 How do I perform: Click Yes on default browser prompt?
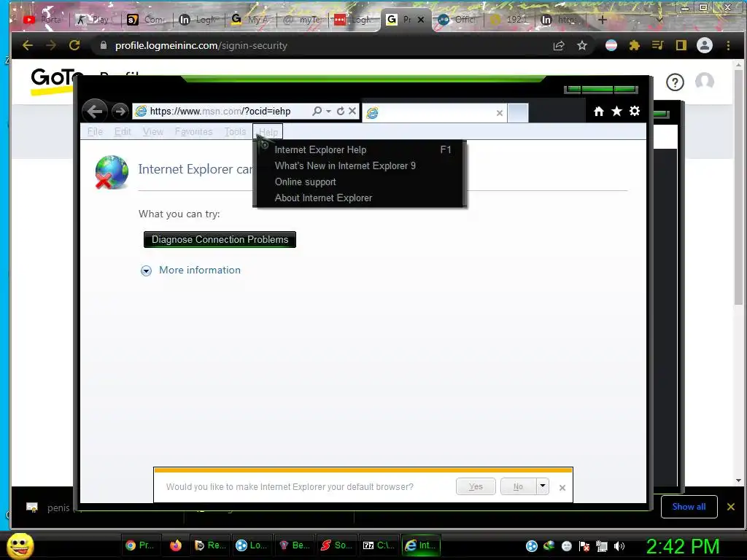pos(476,486)
